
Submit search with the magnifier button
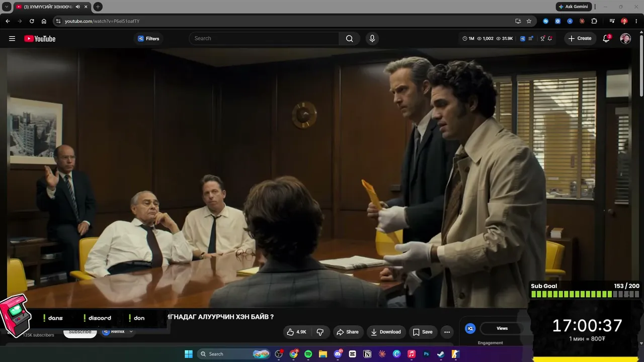click(x=350, y=39)
